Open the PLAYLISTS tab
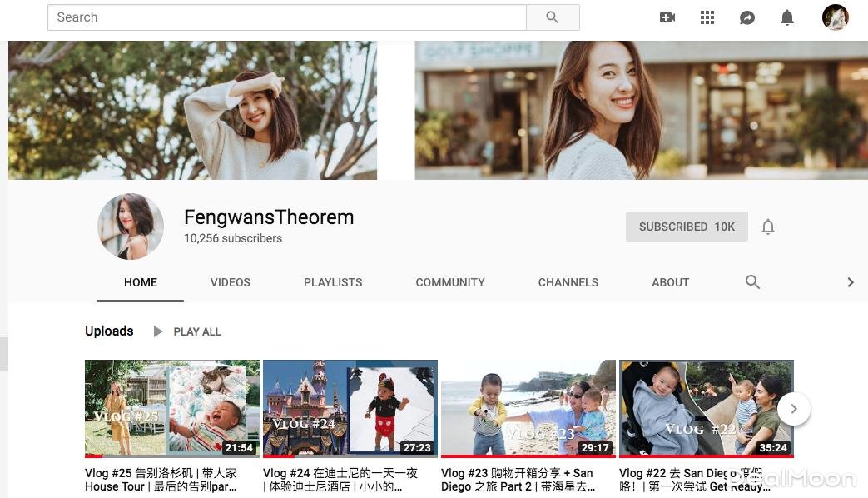 pos(333,282)
